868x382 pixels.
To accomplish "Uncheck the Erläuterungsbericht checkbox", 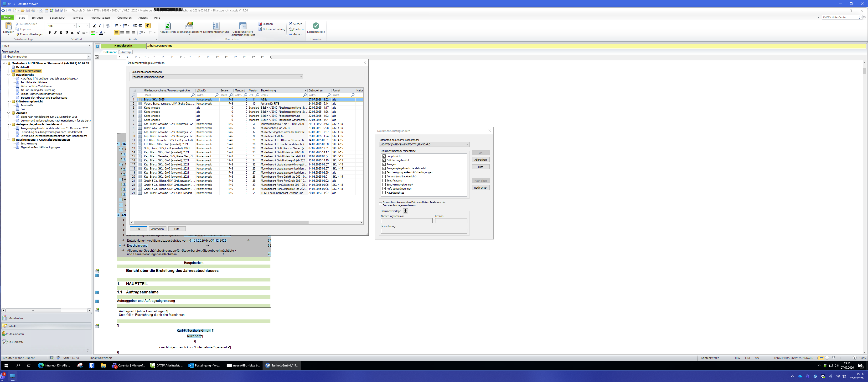I will point(384,160).
